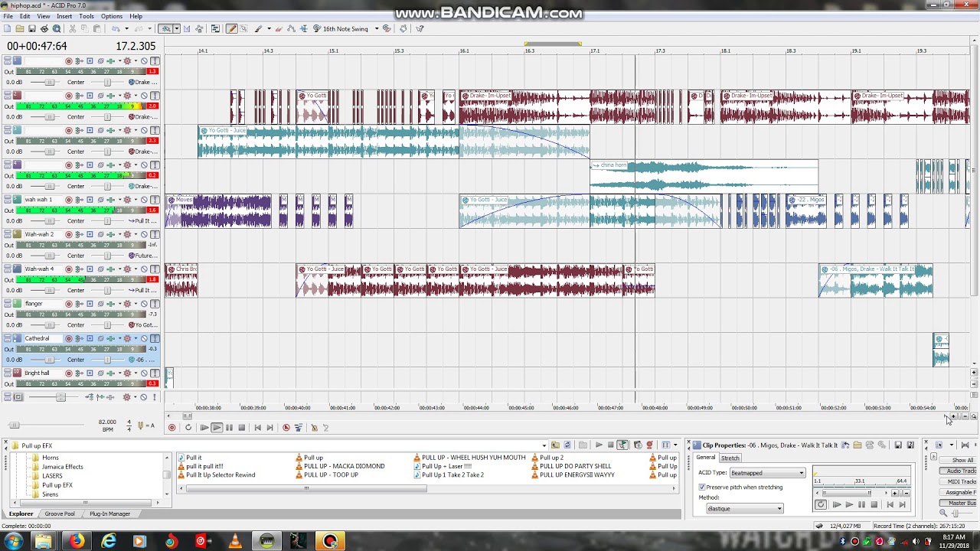Arm record on Cathedral track

[69, 338]
